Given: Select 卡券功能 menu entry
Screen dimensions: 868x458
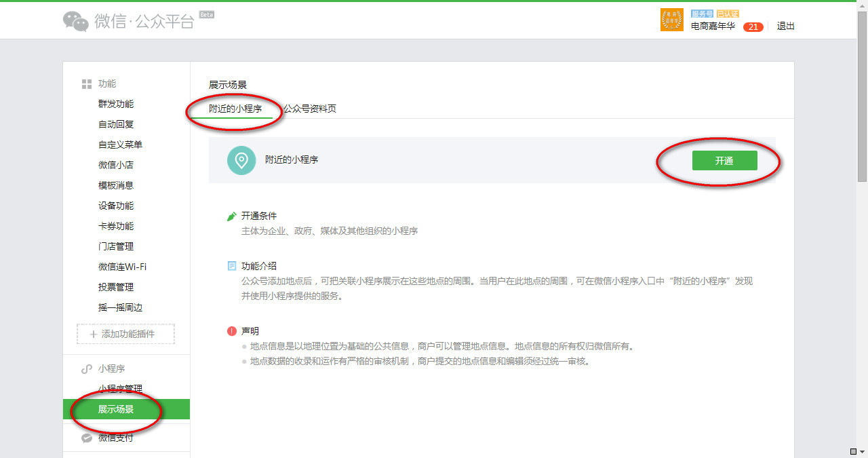Looking at the screenshot, I should [x=116, y=226].
